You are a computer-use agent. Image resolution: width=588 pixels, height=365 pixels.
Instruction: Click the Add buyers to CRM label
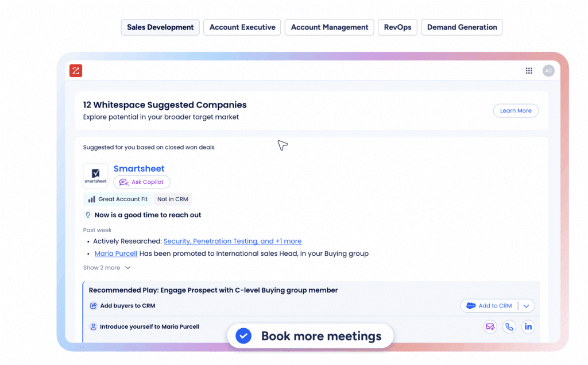point(128,306)
